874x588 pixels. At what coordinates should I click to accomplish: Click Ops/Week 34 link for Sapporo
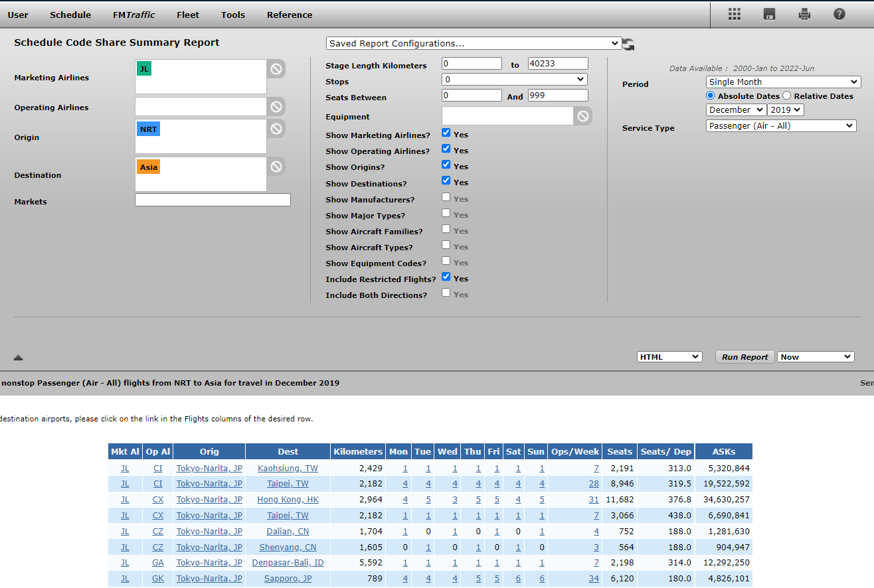[x=594, y=579]
